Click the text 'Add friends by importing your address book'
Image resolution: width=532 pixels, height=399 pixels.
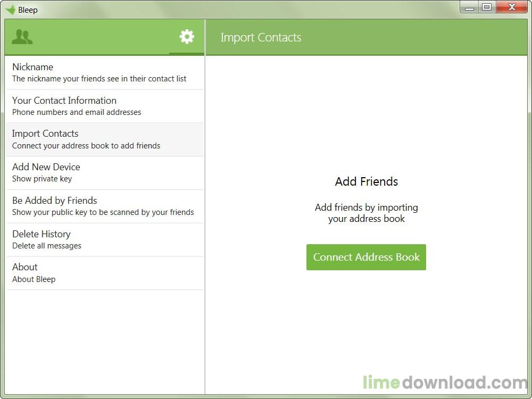tap(366, 213)
